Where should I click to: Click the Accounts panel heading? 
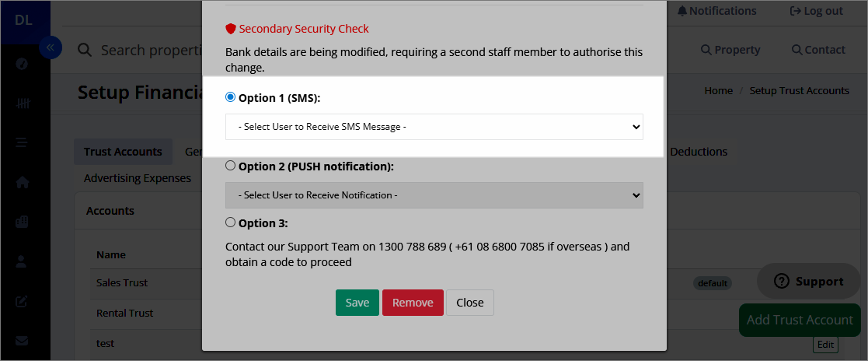[x=110, y=212]
